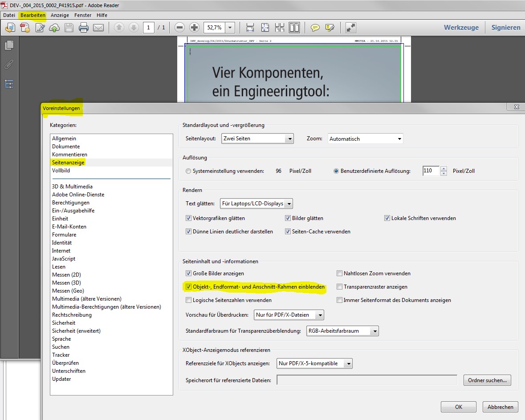Enable Nahtlosen Zoom verwenden checkbox
This screenshot has width=525, height=420.
[x=340, y=273]
